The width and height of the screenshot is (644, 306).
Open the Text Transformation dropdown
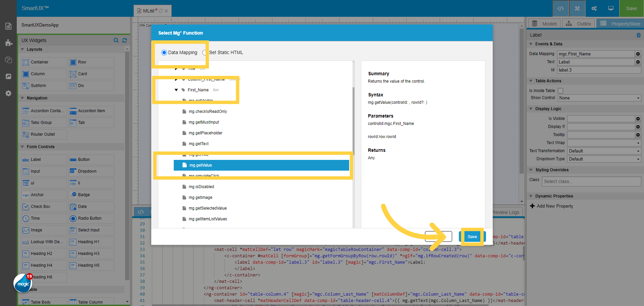tap(604, 151)
